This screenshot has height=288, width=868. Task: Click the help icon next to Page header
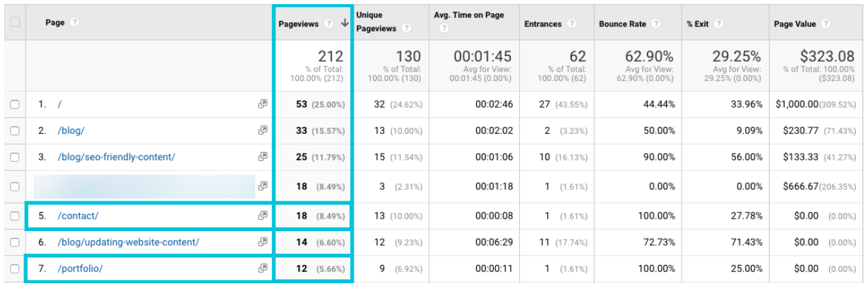pyautogui.click(x=74, y=23)
